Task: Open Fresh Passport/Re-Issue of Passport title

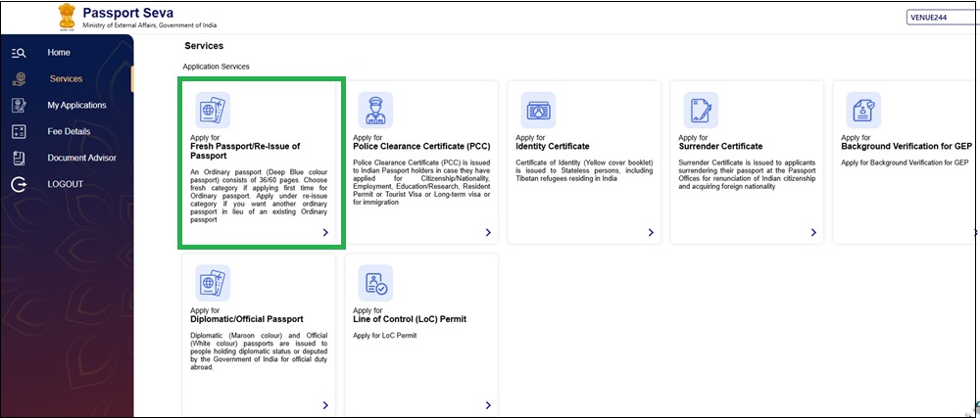Action: click(245, 151)
